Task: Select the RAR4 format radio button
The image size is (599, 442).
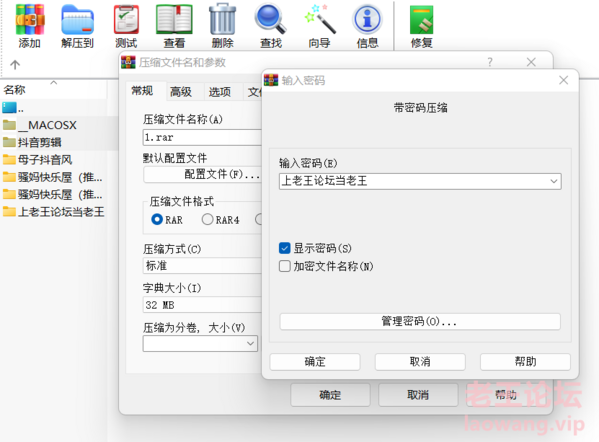Action: point(207,219)
